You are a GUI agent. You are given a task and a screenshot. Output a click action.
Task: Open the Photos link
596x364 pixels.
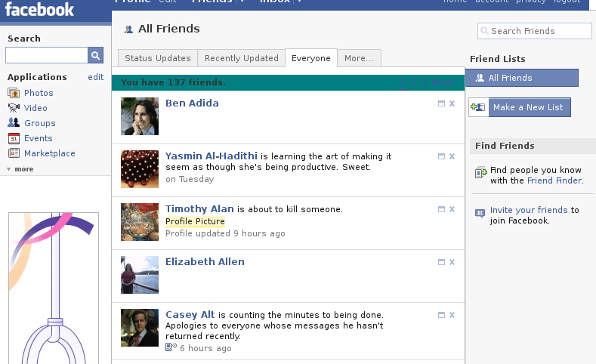[x=39, y=93]
